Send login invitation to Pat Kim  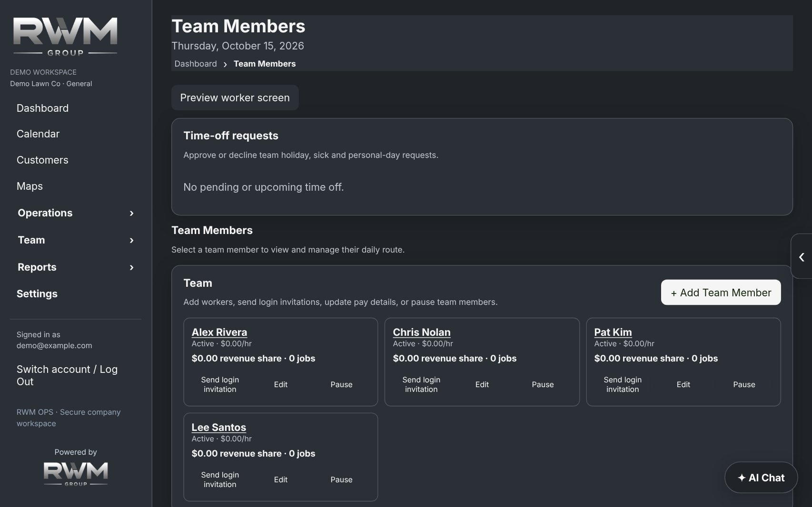(x=623, y=384)
